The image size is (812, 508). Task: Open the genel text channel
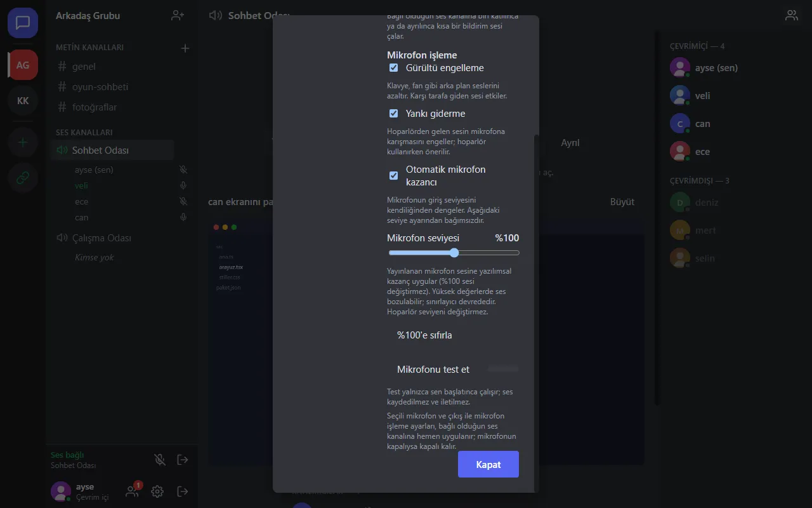[x=112, y=66]
